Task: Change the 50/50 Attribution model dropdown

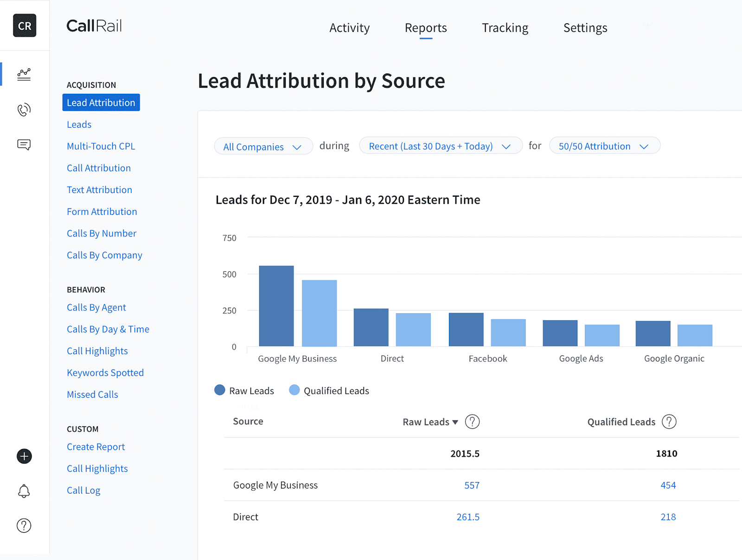Action: click(x=604, y=146)
